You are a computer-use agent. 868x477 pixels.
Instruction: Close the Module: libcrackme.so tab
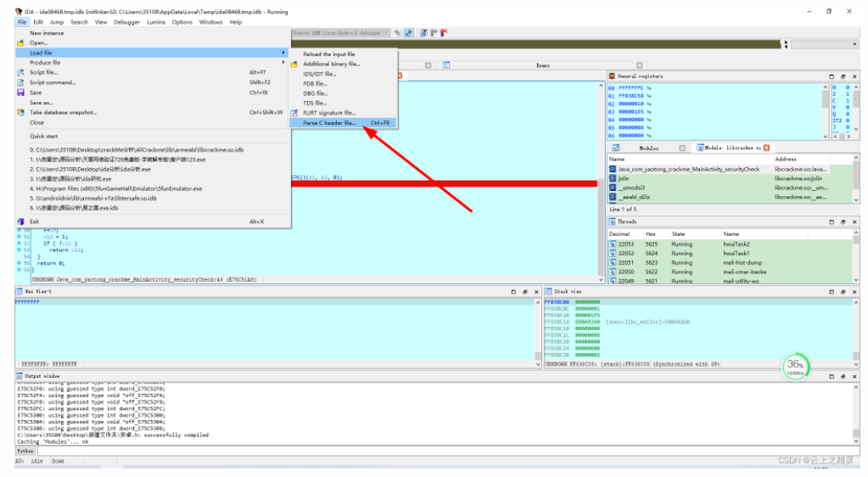coord(767,148)
